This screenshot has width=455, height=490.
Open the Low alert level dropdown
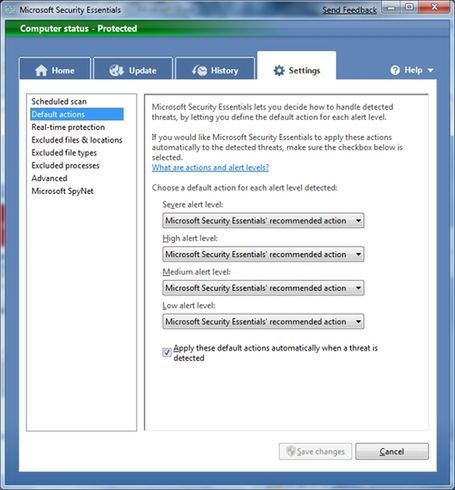263,322
